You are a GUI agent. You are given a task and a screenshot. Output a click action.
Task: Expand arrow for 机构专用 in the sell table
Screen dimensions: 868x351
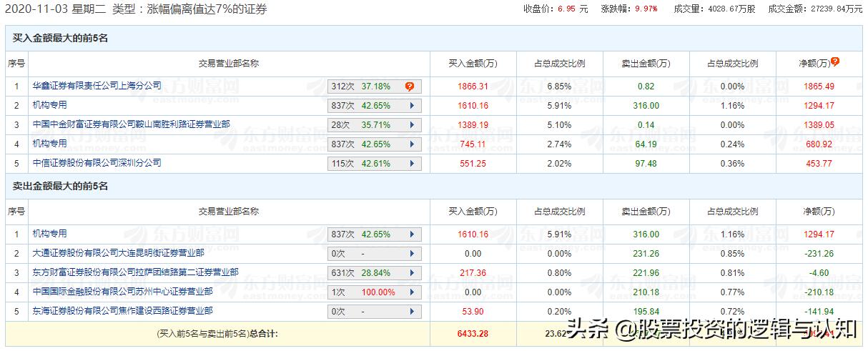(412, 234)
